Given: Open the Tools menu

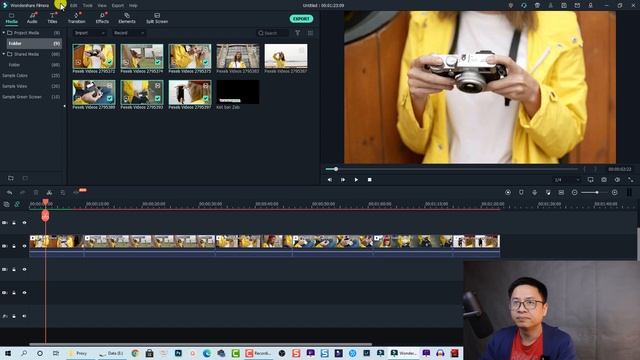Looking at the screenshot, I should (87, 6).
